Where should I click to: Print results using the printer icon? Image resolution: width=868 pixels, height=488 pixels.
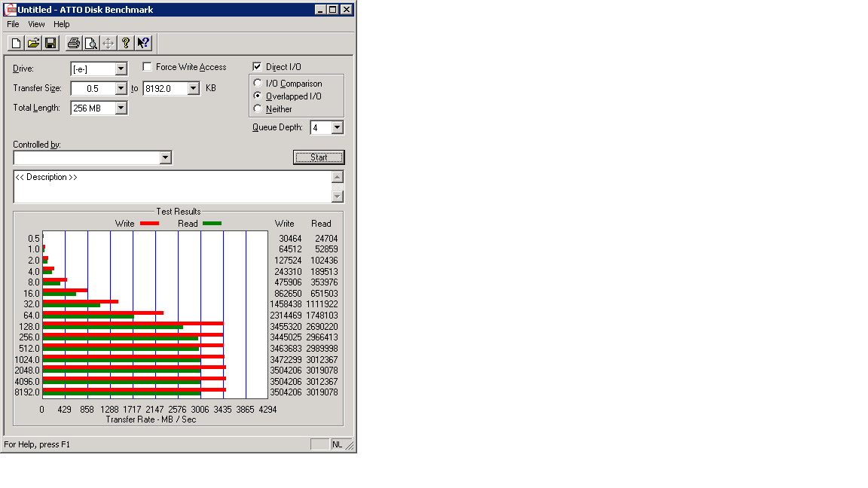[x=74, y=43]
